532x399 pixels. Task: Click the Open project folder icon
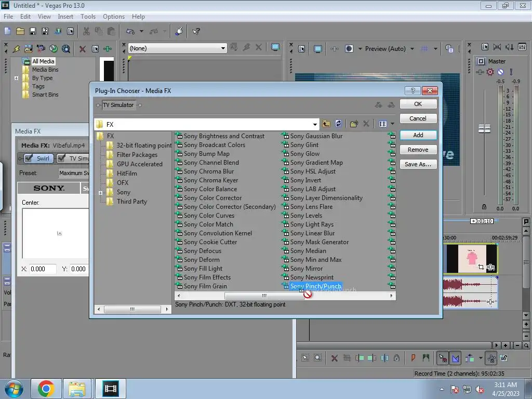pyautogui.click(x=20, y=31)
